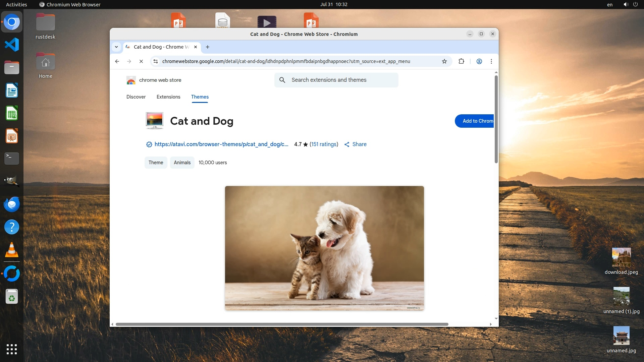Switch to the Extensions tab
The height and width of the screenshot is (362, 644).
[x=168, y=97]
